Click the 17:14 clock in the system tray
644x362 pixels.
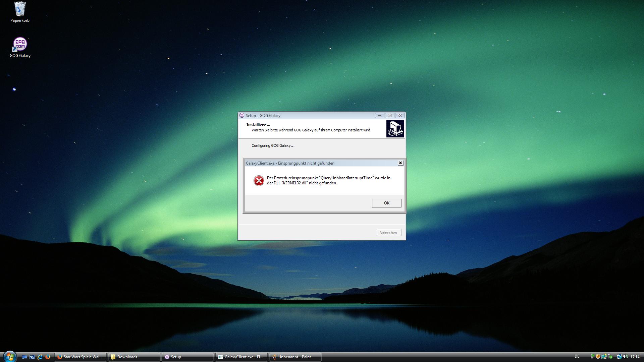pos(635,357)
